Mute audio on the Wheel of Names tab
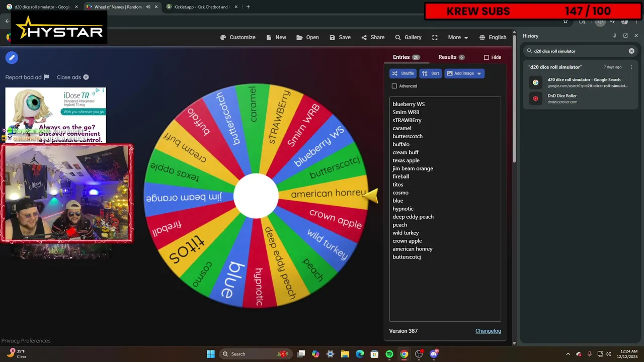The image size is (644, 362). point(148,7)
